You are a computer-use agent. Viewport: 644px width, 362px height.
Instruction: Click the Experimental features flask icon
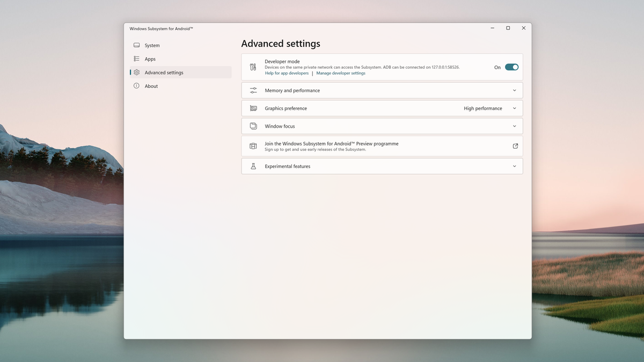click(x=253, y=166)
